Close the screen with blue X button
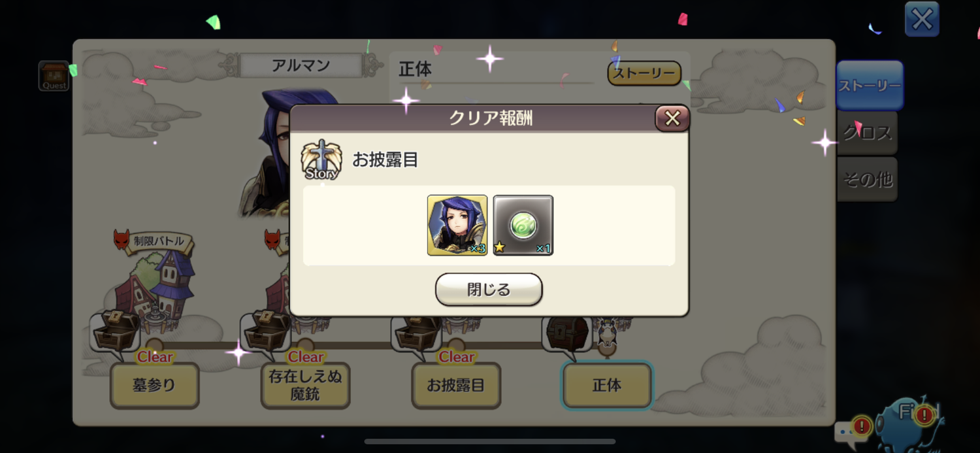980x453 pixels. click(922, 19)
